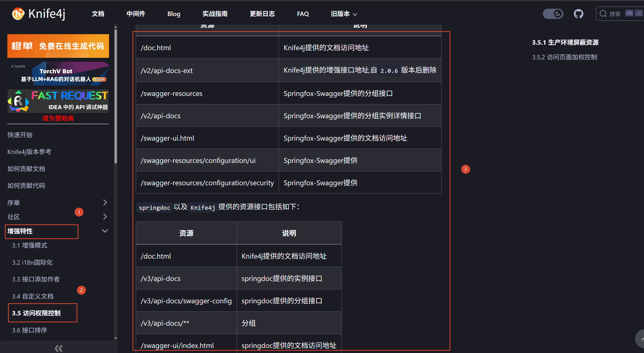Open 3.4 自定义文档 page
The image size is (644, 353).
33,296
